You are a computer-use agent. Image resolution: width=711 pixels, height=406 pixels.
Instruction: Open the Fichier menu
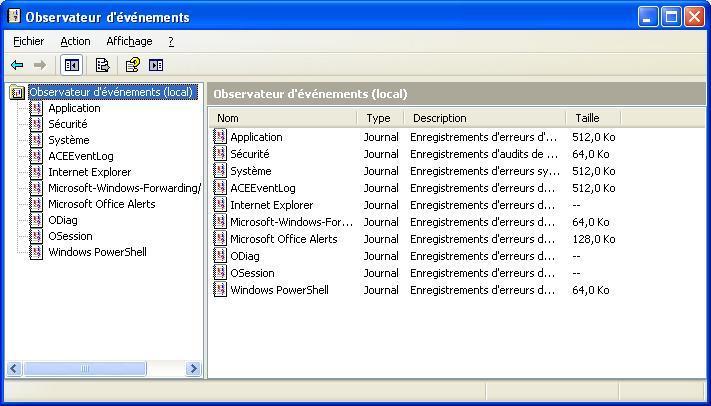29,41
